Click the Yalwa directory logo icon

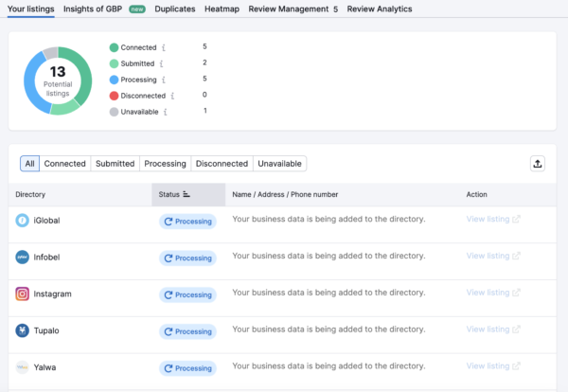point(23,367)
